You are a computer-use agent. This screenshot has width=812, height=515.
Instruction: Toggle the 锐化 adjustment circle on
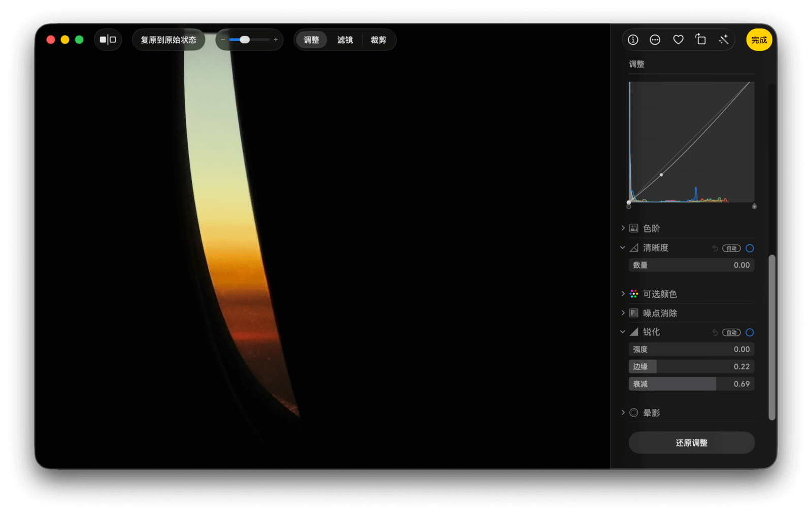coord(750,332)
